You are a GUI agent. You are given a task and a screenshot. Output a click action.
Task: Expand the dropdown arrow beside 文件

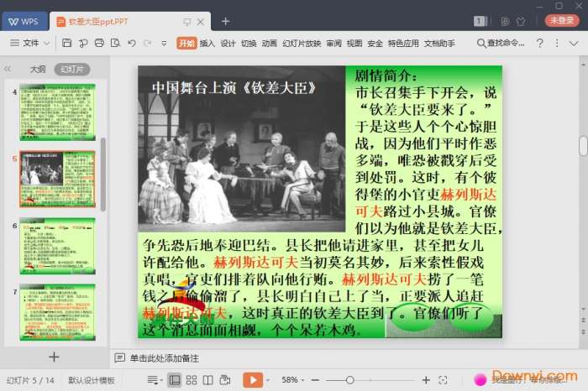tap(46, 44)
